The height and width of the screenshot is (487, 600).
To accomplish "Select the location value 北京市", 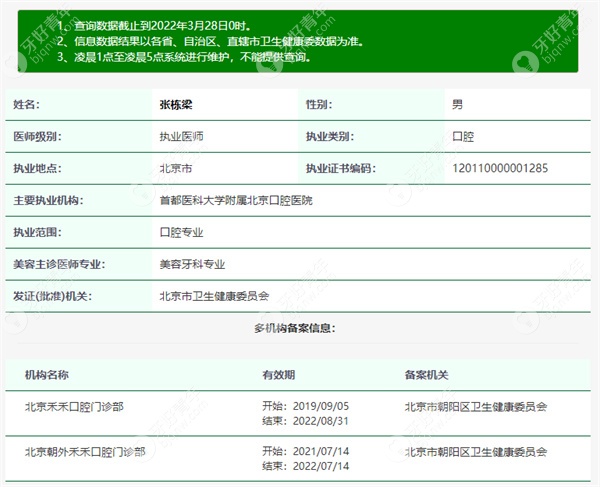I will pyautogui.click(x=176, y=168).
